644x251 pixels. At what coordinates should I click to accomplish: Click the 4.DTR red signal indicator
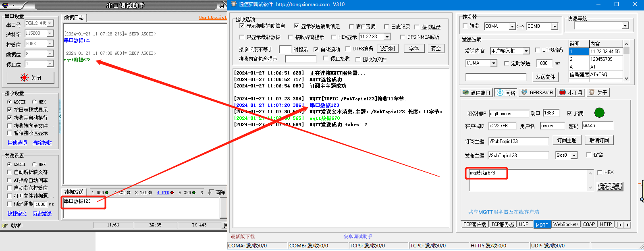point(172,193)
